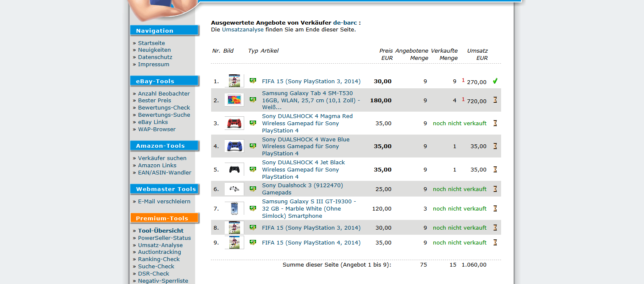Go to Startseite in the Navigation menu

151,43
